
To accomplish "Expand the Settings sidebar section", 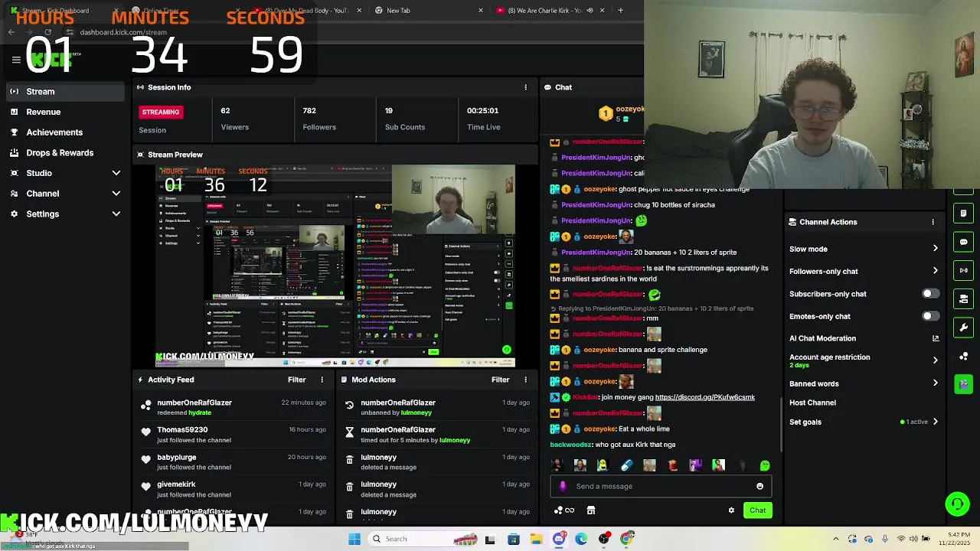I will (x=116, y=214).
